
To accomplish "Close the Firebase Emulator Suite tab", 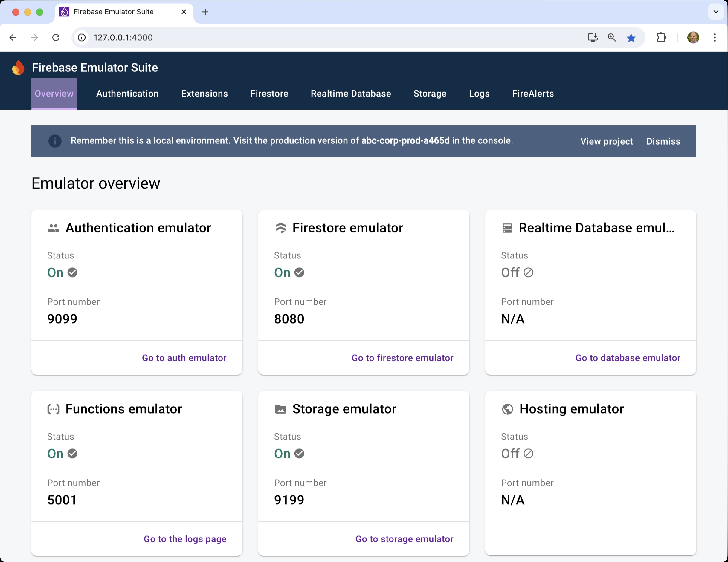I will coord(184,12).
